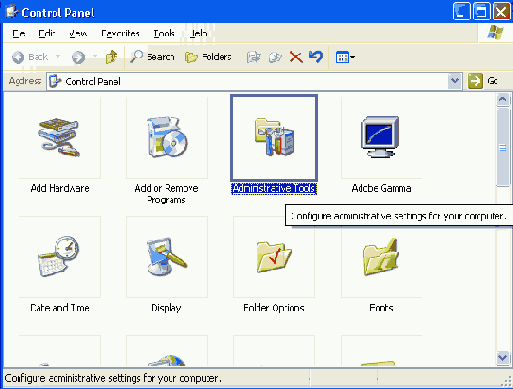Show the Folders pane
Viewport: 513px width, 389px height.
click(x=208, y=57)
